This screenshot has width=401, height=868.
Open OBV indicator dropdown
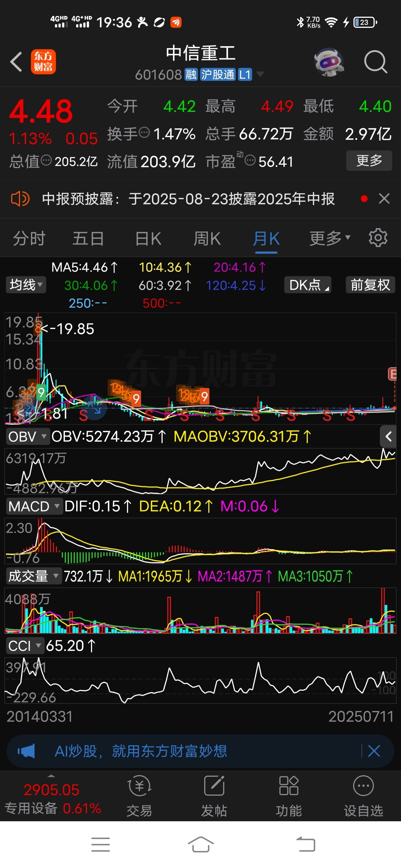(x=27, y=437)
